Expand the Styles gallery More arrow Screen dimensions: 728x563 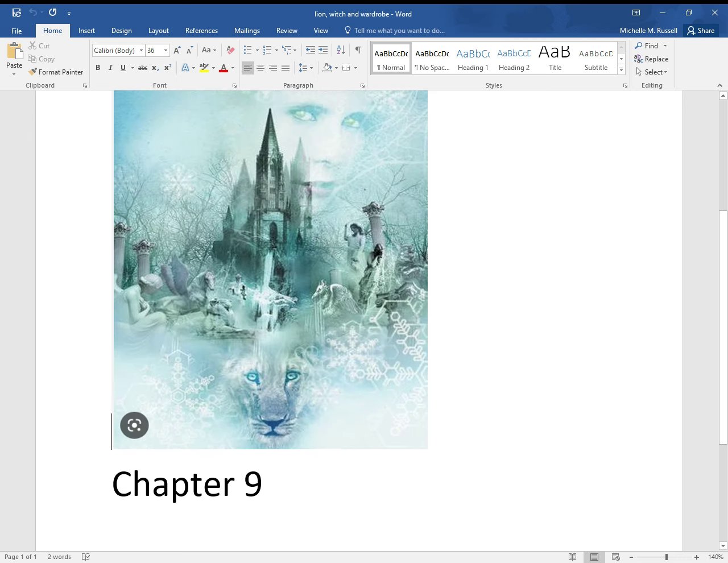(621, 70)
